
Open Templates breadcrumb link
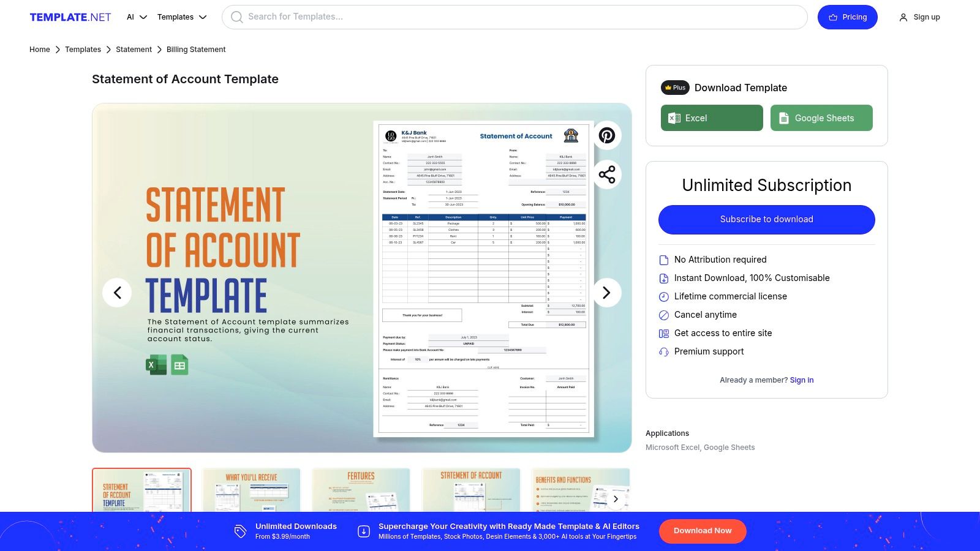click(83, 50)
